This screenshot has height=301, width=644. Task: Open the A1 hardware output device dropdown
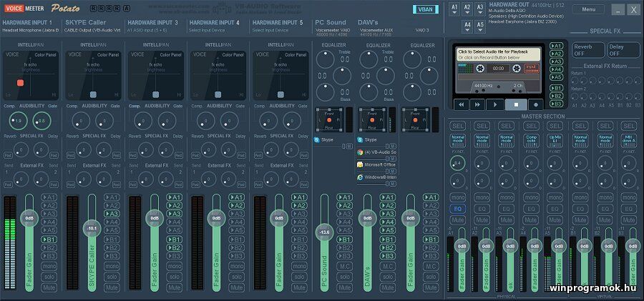point(454,9)
